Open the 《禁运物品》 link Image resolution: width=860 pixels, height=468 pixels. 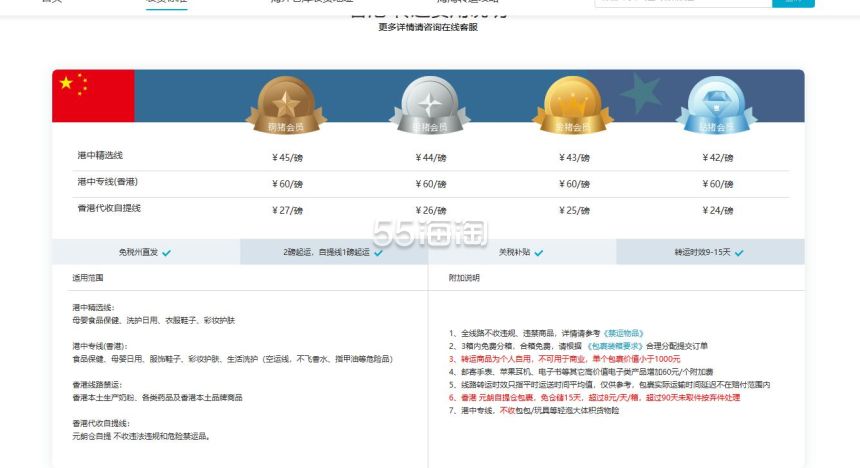(x=622, y=332)
